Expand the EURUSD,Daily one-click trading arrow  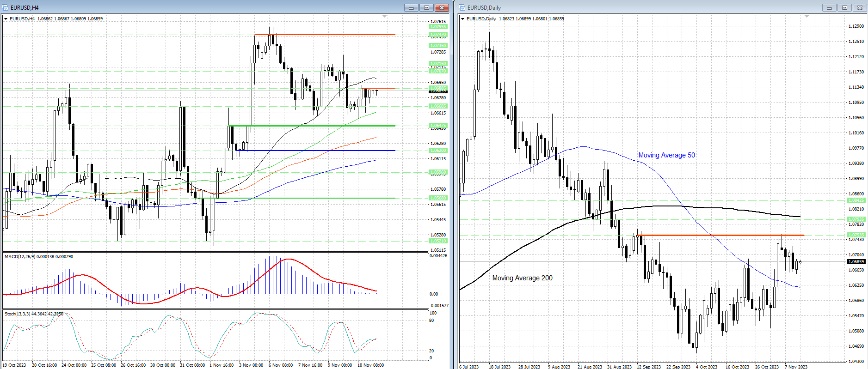462,19
